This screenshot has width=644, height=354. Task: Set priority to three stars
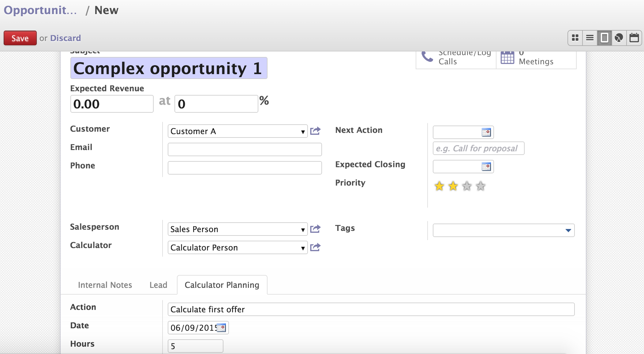467,186
